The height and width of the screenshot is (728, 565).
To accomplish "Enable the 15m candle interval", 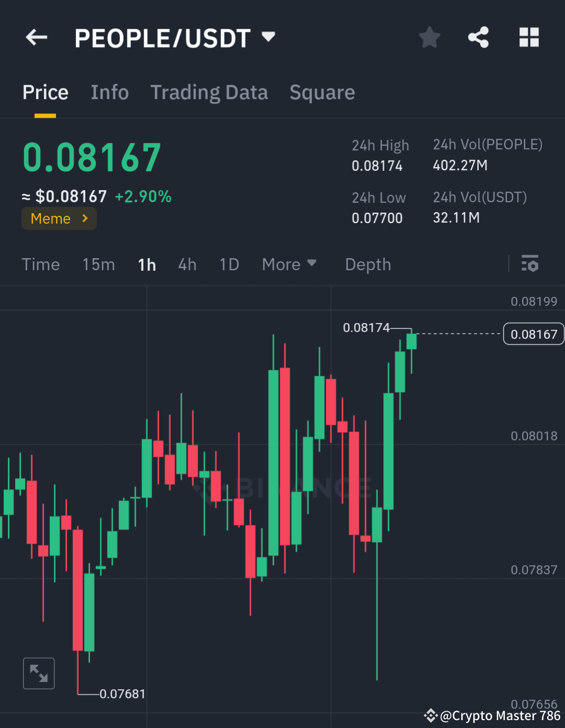I will point(98,264).
